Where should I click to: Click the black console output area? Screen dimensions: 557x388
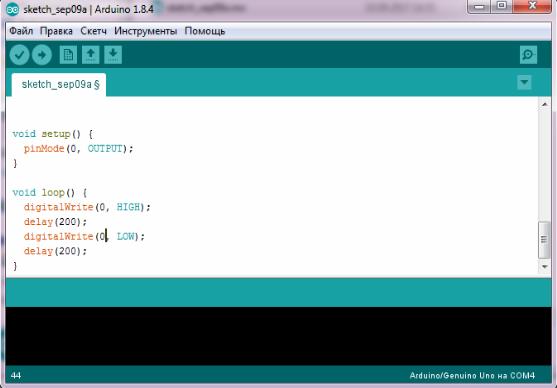278,336
